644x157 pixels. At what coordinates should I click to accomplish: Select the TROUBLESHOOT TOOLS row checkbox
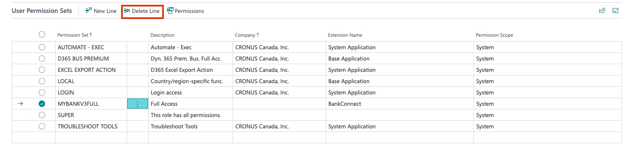point(42,126)
